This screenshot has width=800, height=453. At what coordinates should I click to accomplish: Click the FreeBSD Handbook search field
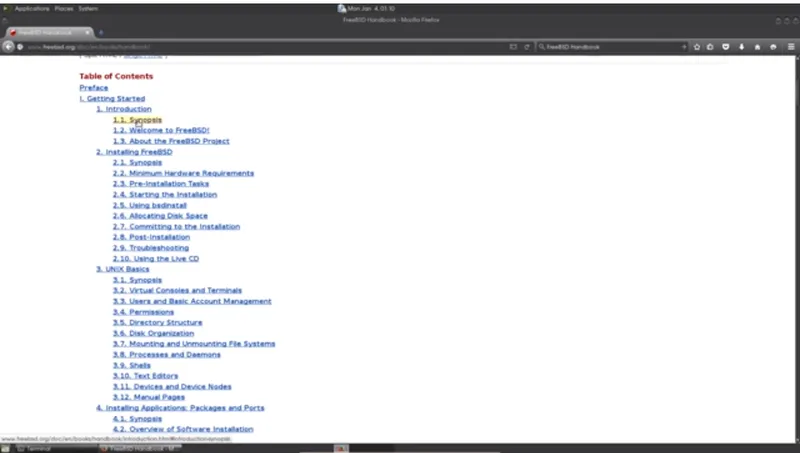point(612,47)
